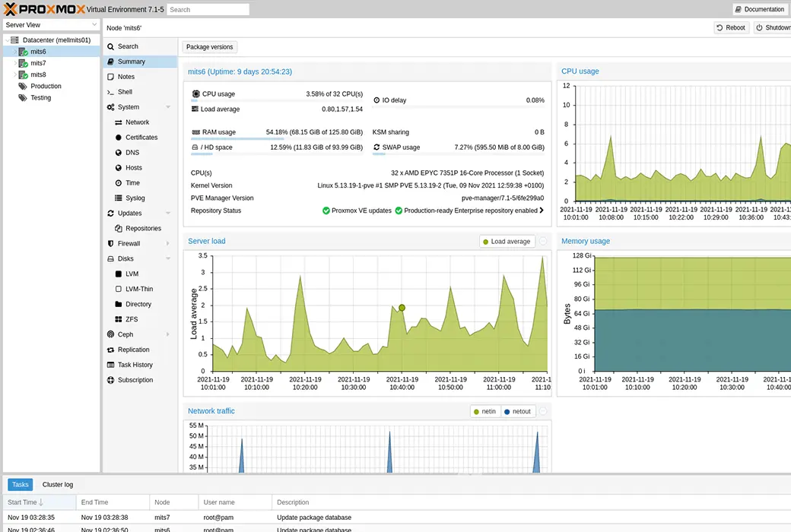Click the Datacenter server icon

[15, 40]
